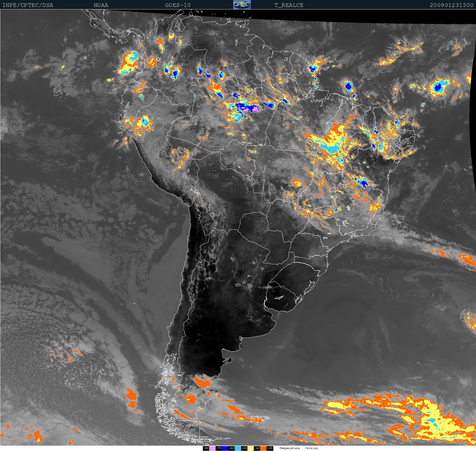
Task: Click the pink legend color swatch
Action: pos(212,448)
